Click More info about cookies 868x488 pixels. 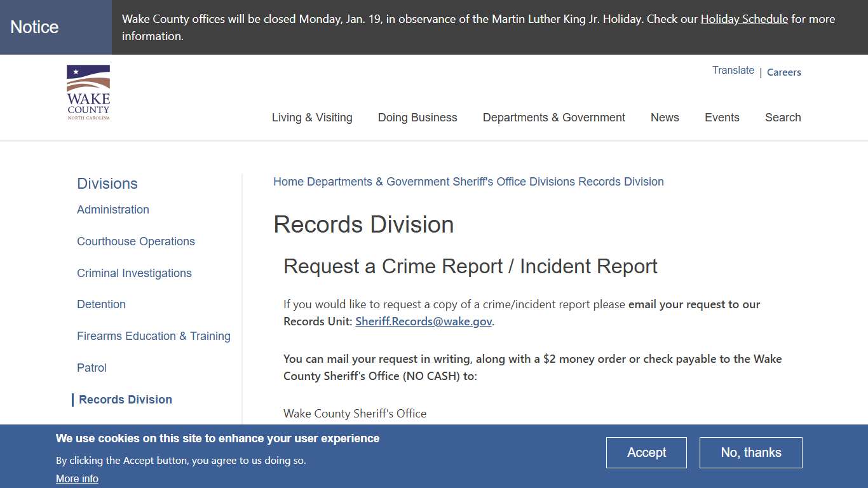point(77,478)
